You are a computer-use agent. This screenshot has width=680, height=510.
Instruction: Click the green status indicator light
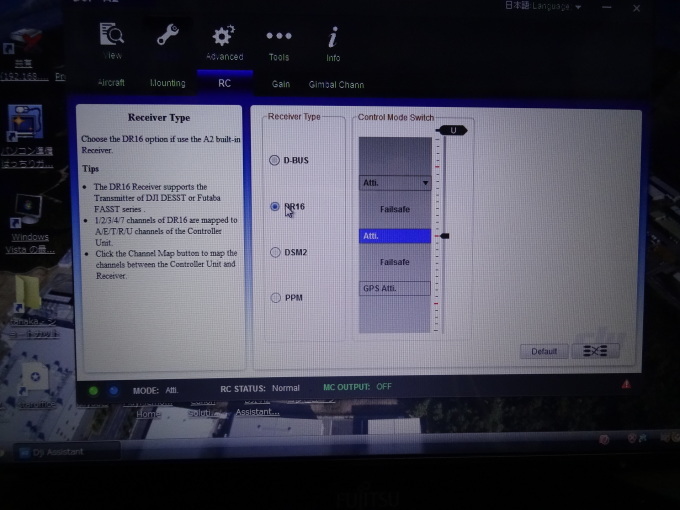coord(93,391)
